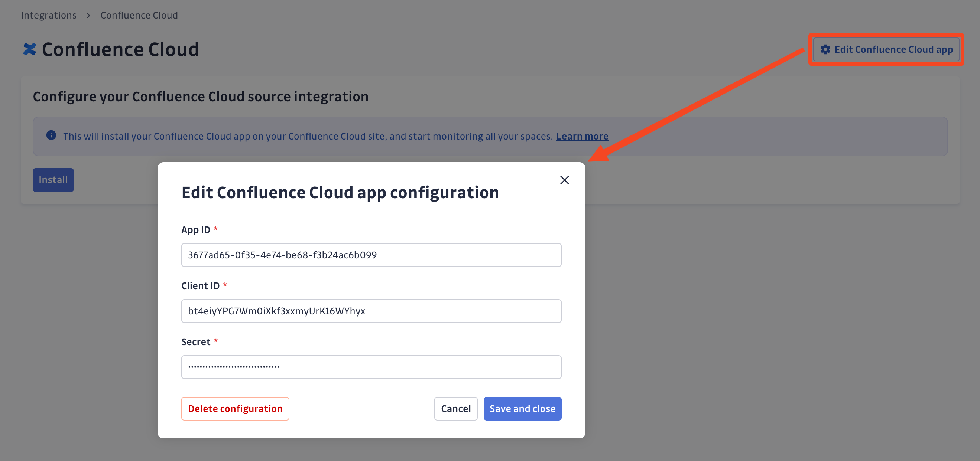This screenshot has width=980, height=461.
Task: Click the Secret input field
Action: (x=371, y=367)
